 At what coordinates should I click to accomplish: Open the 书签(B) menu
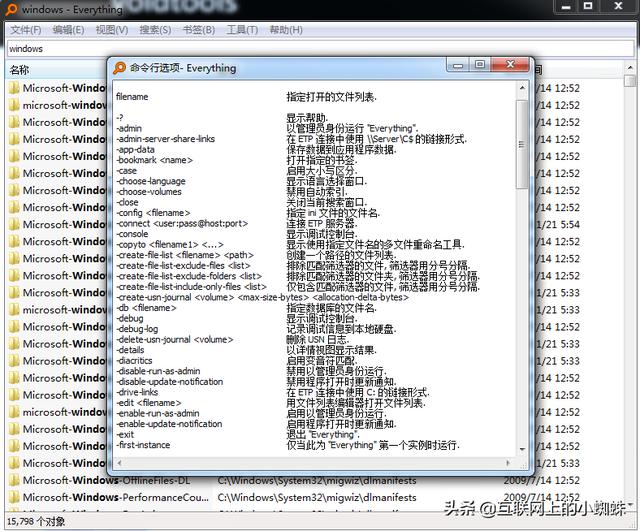click(199, 30)
